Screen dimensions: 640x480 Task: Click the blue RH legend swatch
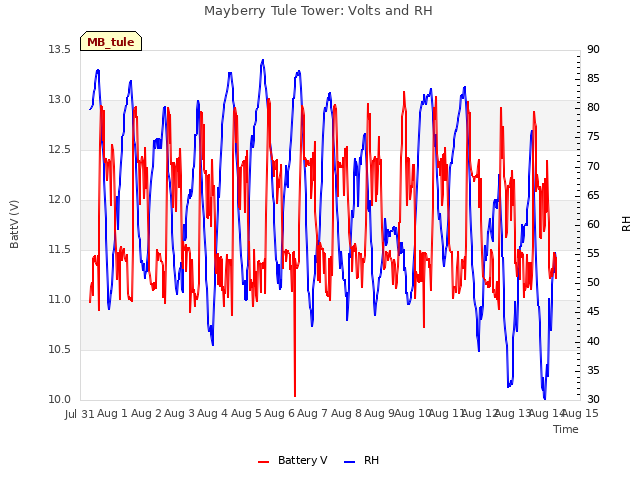(350, 462)
